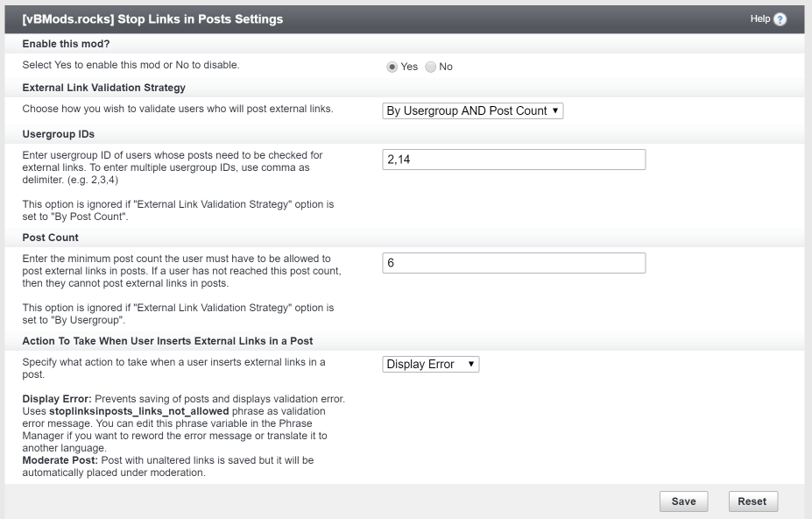This screenshot has width=812, height=519.
Task: Select No to disable this mod
Action: point(430,67)
